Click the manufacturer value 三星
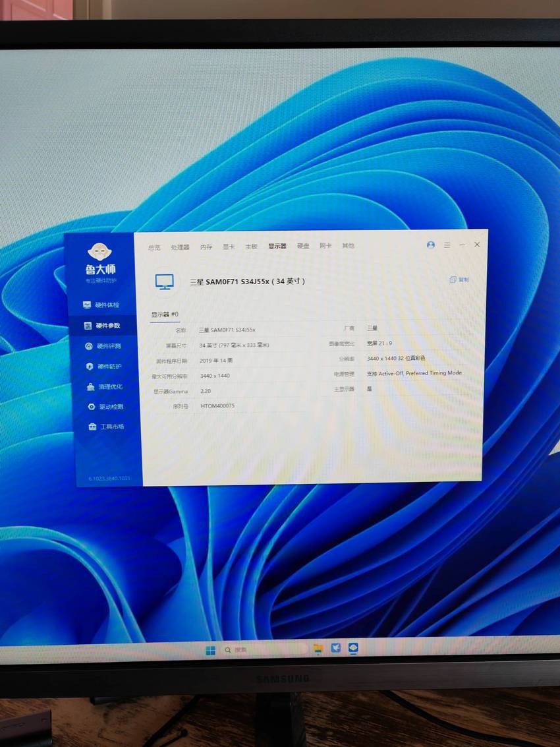Image resolution: width=560 pixels, height=747 pixels. (372, 328)
